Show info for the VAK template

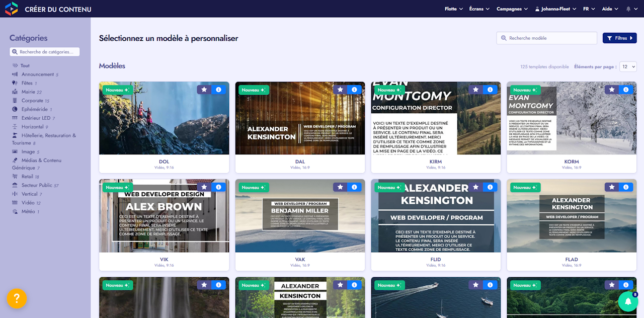[x=354, y=187]
